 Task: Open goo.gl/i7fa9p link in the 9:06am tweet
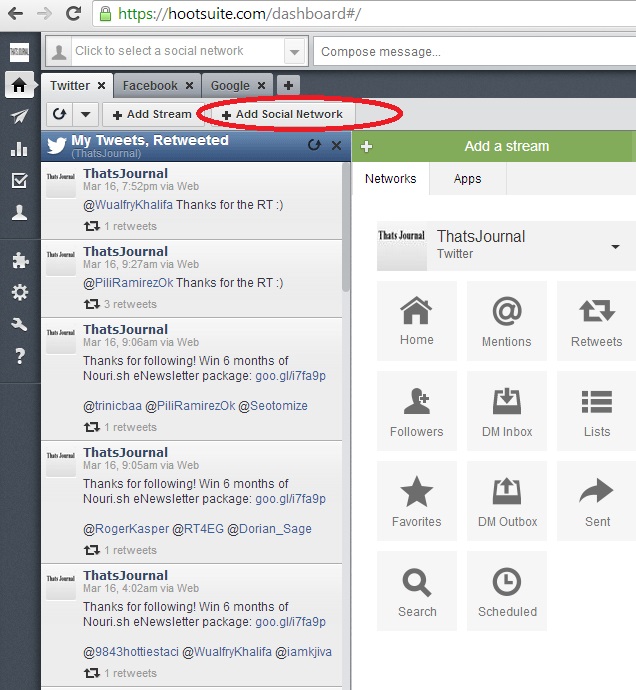click(290, 376)
